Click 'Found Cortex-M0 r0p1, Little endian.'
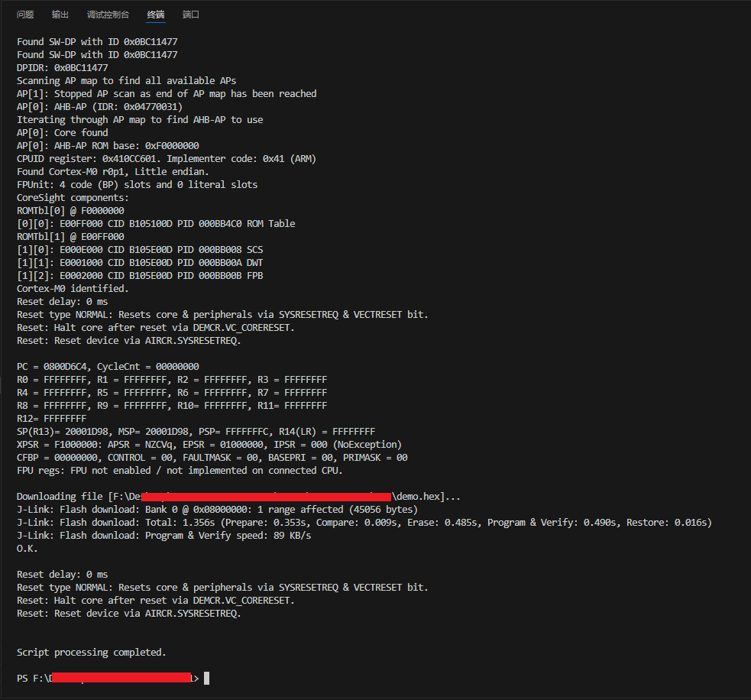The height and width of the screenshot is (700, 751). click(113, 171)
